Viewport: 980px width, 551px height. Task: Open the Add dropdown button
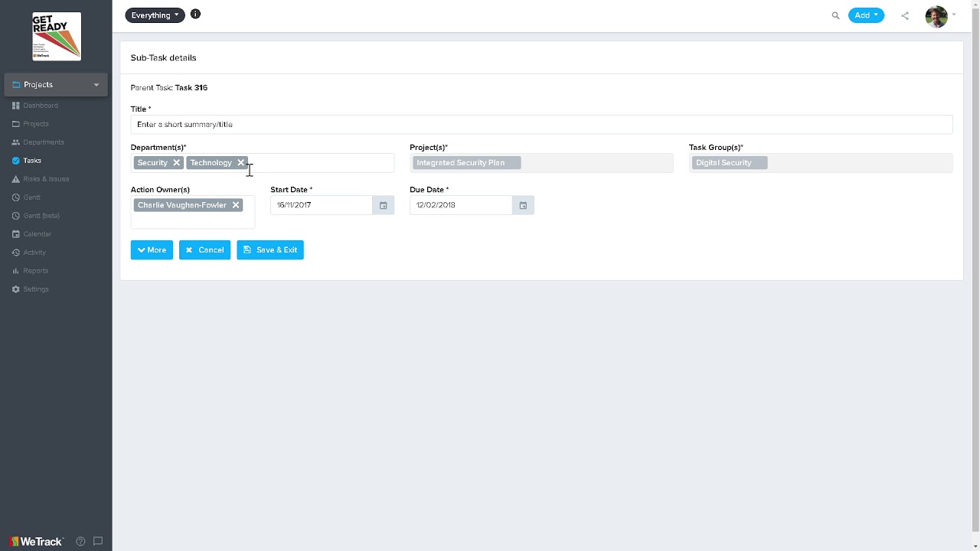[x=866, y=15]
